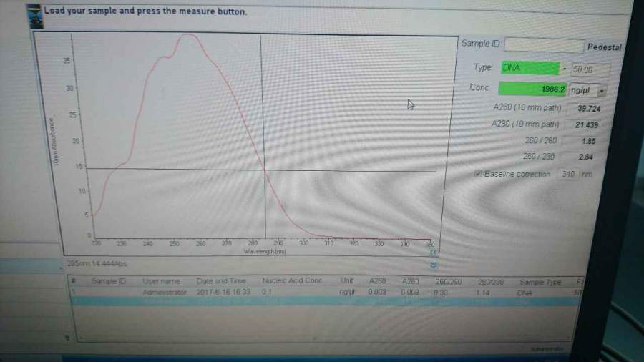
Task: Click the 260/230 ratio value 2.84
Action: [x=585, y=157]
